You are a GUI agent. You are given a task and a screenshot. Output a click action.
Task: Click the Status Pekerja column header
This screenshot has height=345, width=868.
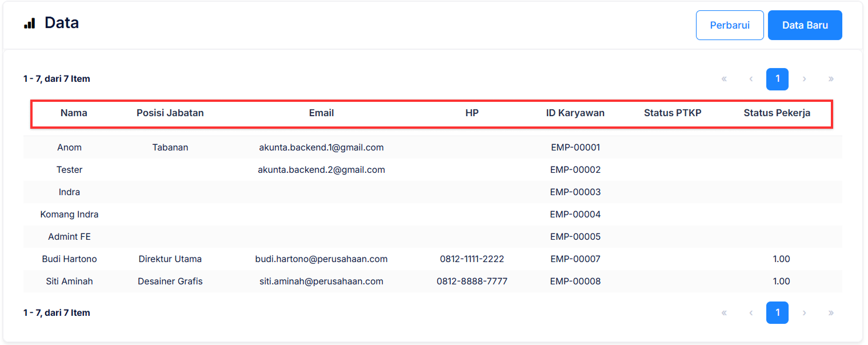pos(777,113)
